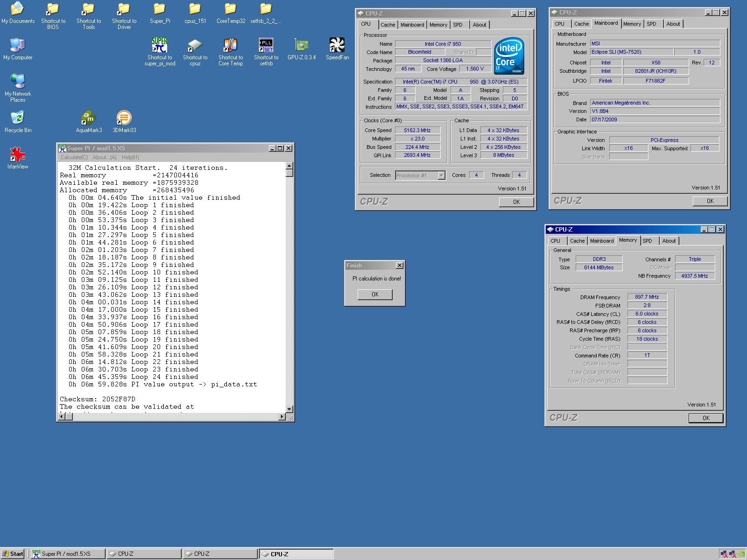Click BIOS Version V1.8B4 field
The height and width of the screenshot is (560, 747).
pyautogui.click(x=655, y=111)
